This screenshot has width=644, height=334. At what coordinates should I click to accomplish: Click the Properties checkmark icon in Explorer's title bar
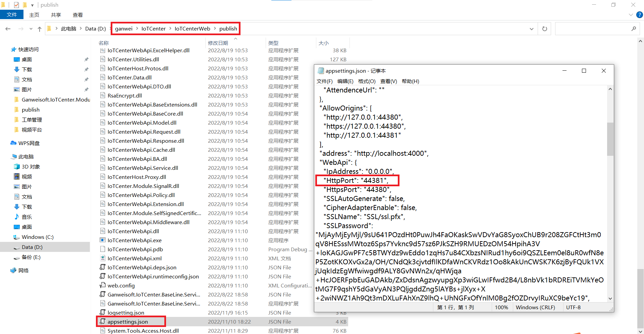(16, 5)
